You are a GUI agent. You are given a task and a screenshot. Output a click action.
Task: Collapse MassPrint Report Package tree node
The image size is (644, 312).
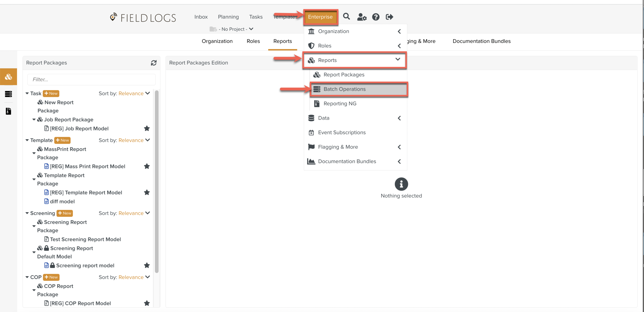click(34, 153)
